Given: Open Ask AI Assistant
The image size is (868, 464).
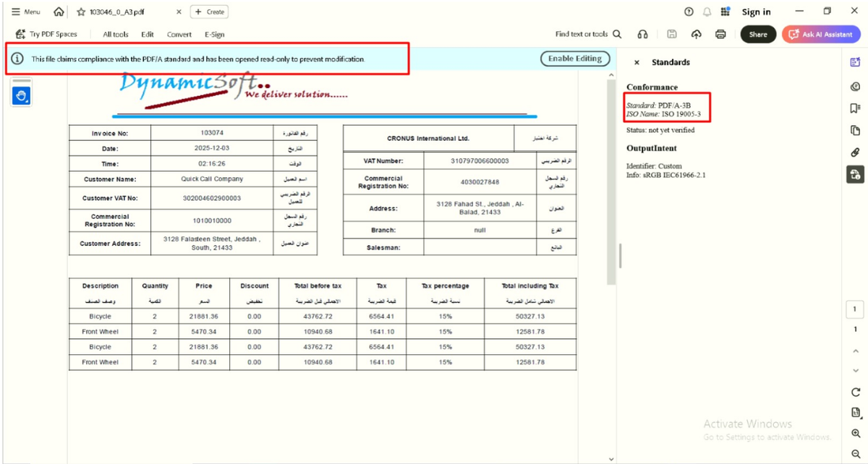Looking at the screenshot, I should tap(821, 34).
